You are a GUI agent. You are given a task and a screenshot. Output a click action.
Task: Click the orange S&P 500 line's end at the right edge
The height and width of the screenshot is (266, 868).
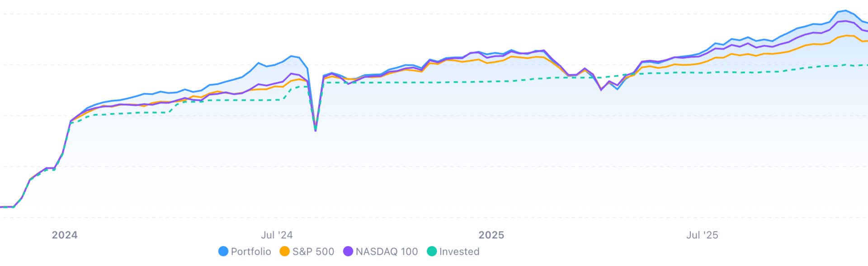865,41
